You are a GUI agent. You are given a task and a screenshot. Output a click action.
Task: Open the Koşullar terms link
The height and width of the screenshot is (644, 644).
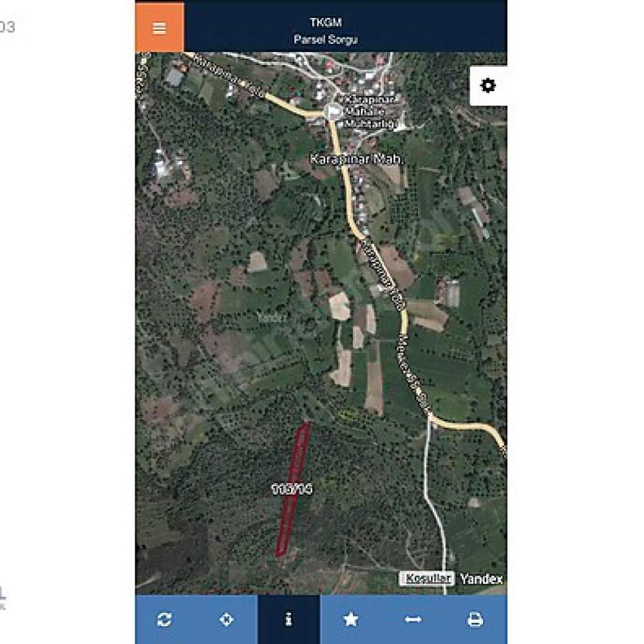[427, 579]
